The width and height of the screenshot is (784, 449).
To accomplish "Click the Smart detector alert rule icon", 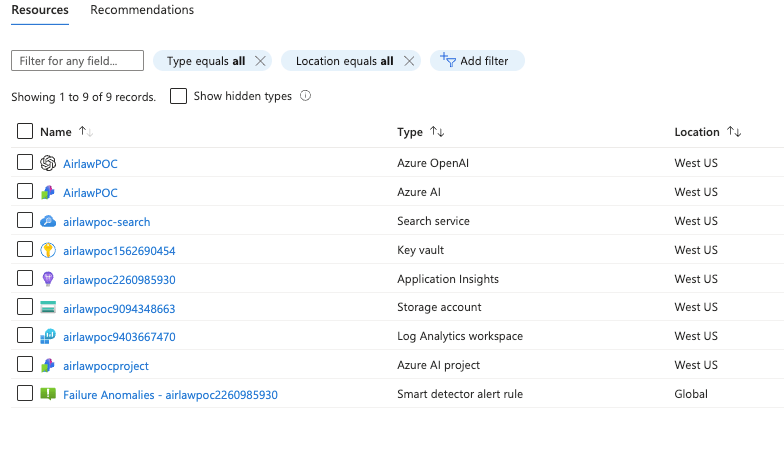I will [x=48, y=395].
